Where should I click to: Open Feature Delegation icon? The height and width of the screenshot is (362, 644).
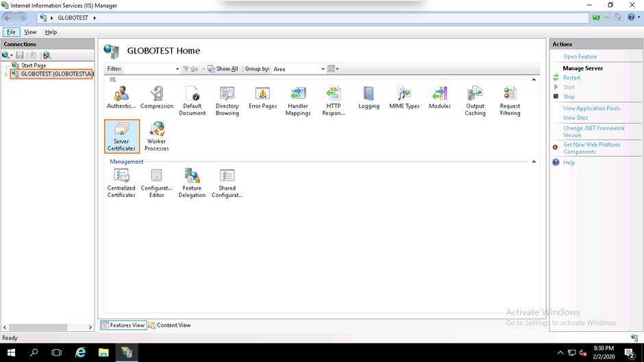pyautogui.click(x=192, y=183)
